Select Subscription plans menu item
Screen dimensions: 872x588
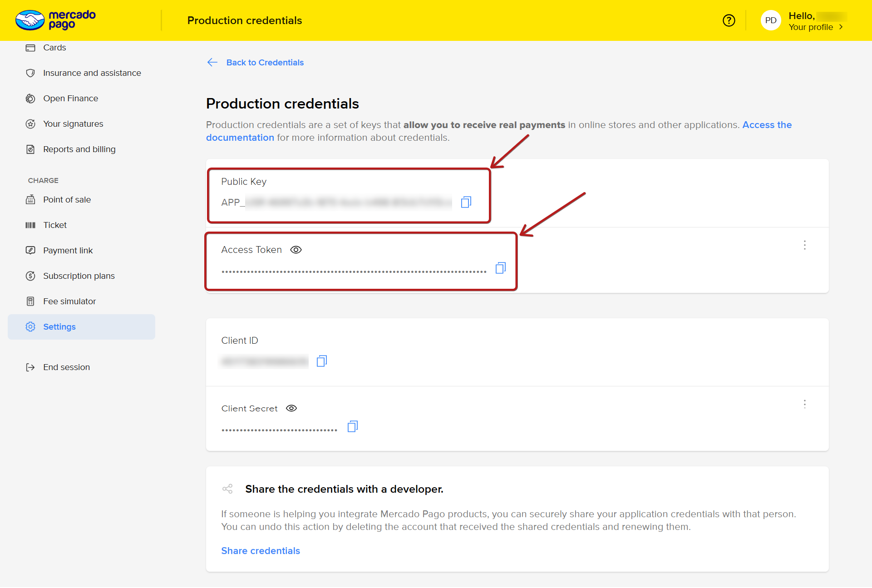click(79, 276)
